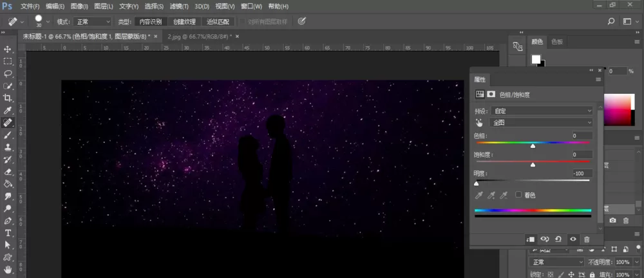Choose the 近似匹配 type button
The width and height of the screenshot is (644, 278).
(x=218, y=22)
